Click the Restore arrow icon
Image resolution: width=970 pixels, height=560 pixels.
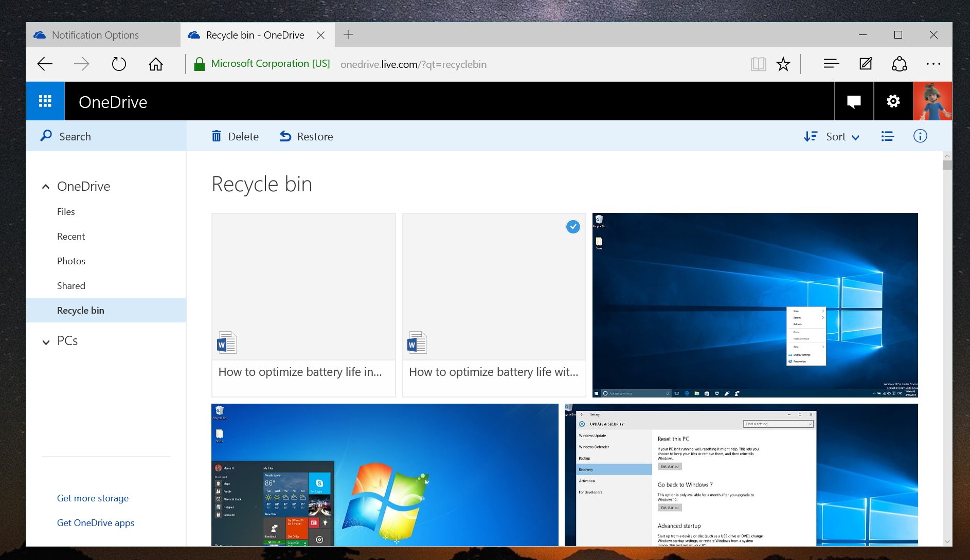point(285,136)
